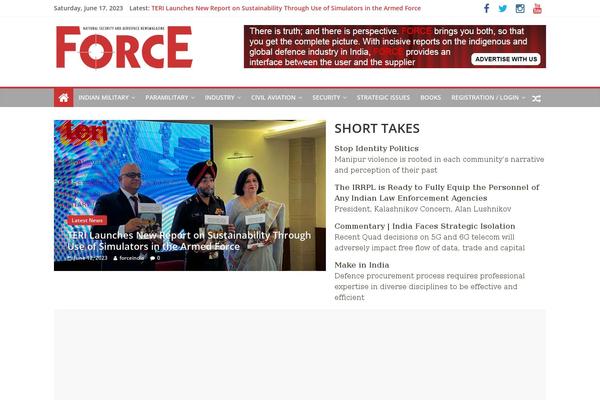The image size is (600, 400).
Task: Click the random post shuffle icon
Action: click(x=536, y=98)
